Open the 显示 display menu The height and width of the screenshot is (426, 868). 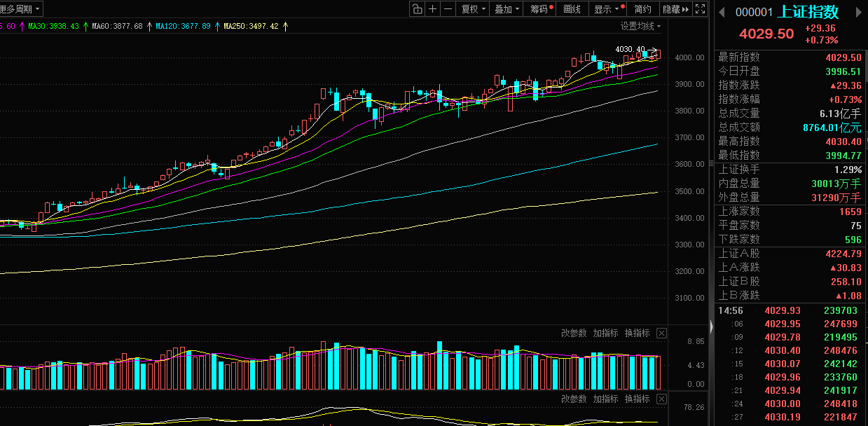pos(607,9)
